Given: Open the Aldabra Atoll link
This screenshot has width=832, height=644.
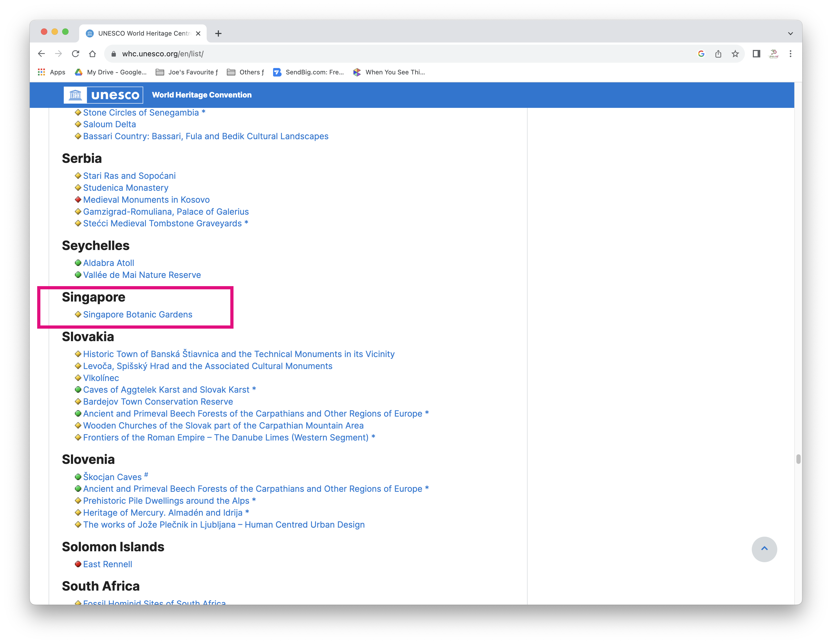Looking at the screenshot, I should click(x=109, y=262).
